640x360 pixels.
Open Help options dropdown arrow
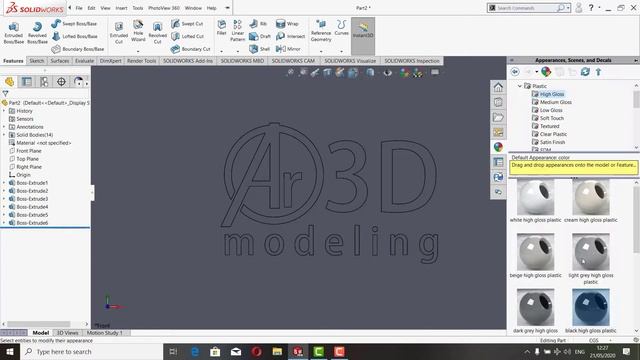[x=599, y=8]
